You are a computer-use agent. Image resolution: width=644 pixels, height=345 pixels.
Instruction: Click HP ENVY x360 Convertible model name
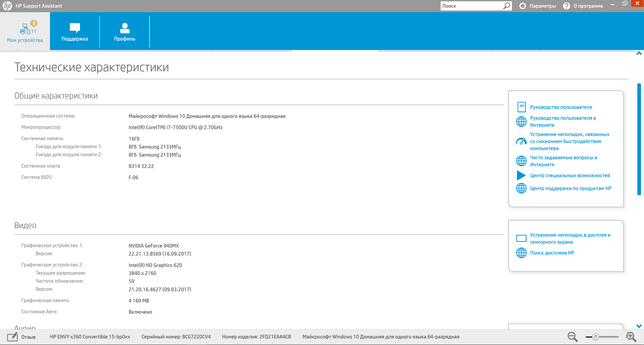click(90, 337)
